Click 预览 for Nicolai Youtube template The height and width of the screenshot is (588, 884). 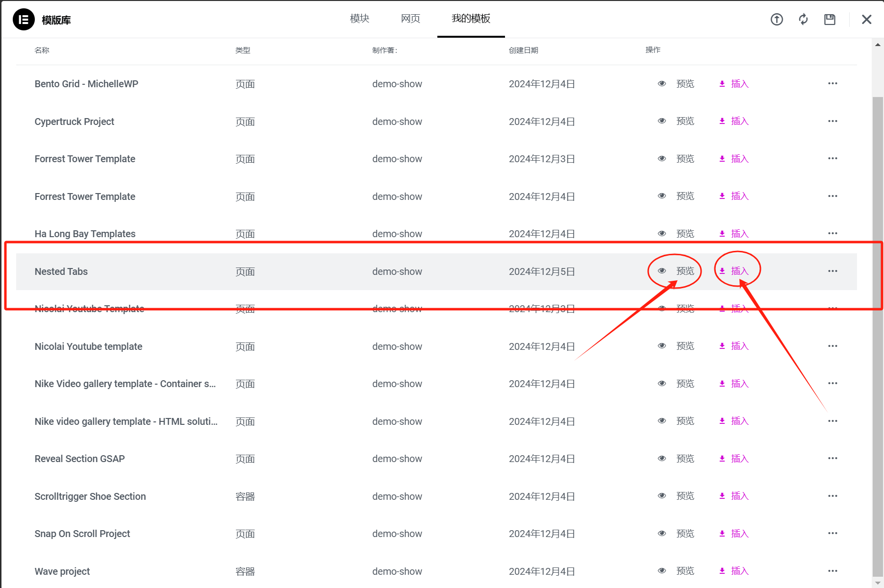pos(685,345)
